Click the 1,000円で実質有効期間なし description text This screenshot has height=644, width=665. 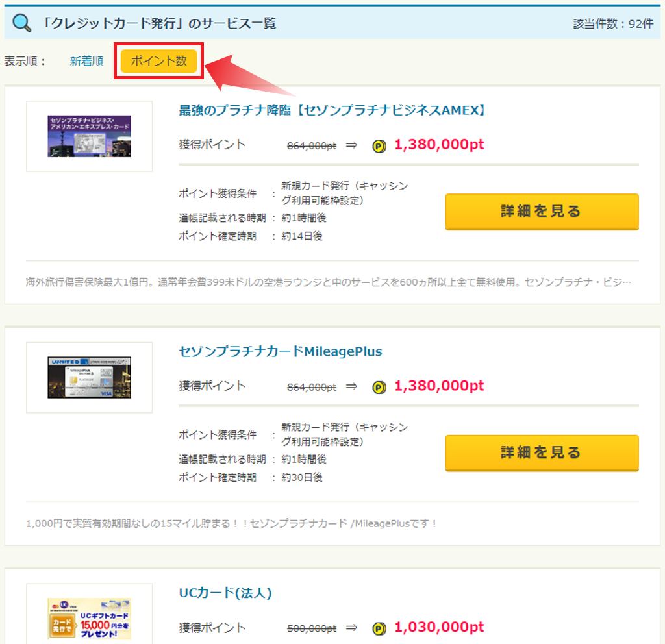tap(232, 524)
